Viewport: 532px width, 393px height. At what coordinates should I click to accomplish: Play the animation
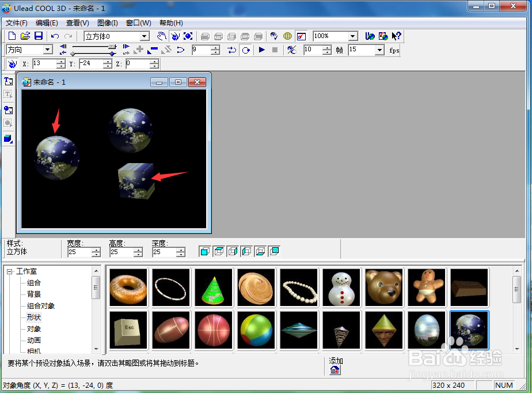tap(261, 50)
